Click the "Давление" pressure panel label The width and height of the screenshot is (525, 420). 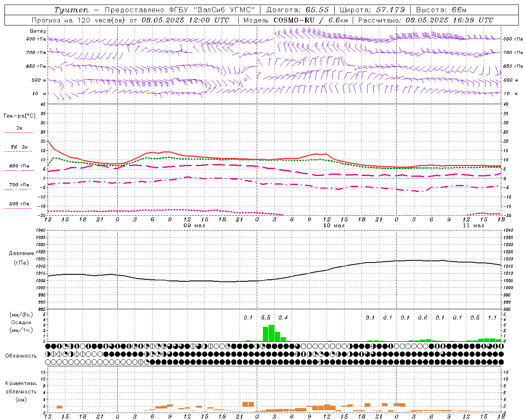(21, 253)
